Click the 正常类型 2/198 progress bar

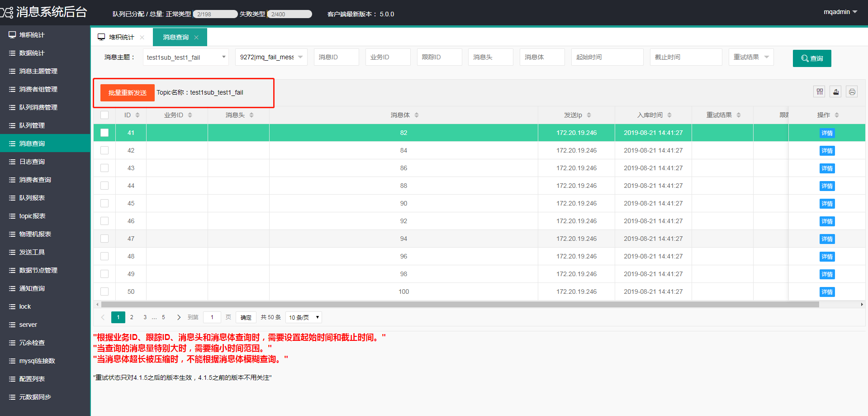(215, 14)
